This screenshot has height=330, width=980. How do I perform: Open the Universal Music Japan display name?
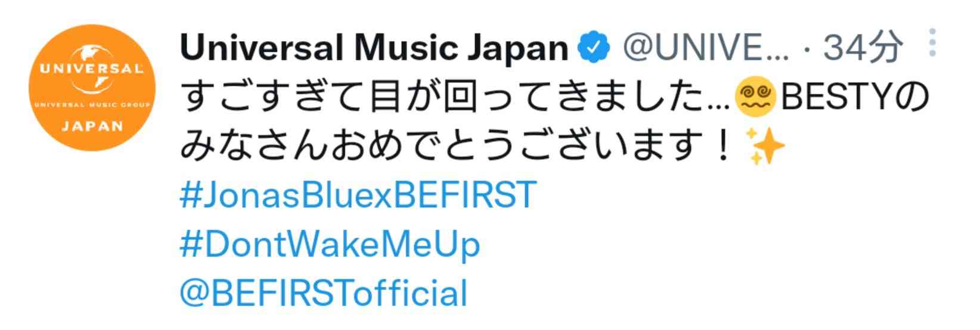(374, 48)
